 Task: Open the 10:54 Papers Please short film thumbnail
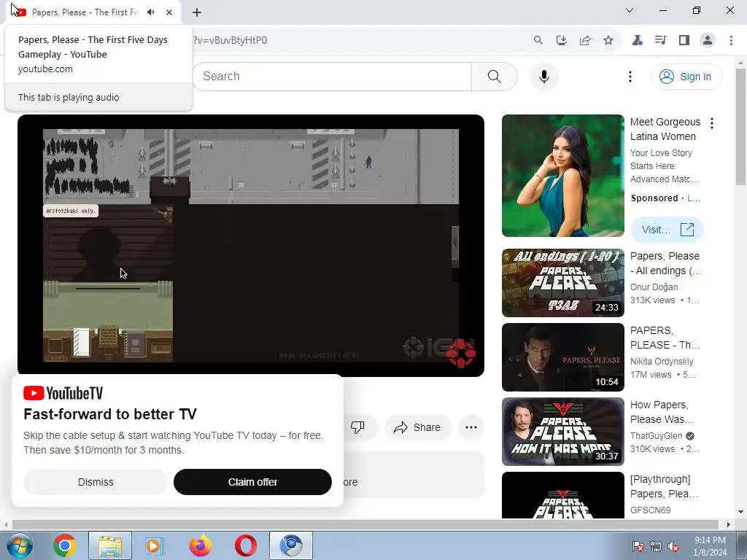click(562, 357)
